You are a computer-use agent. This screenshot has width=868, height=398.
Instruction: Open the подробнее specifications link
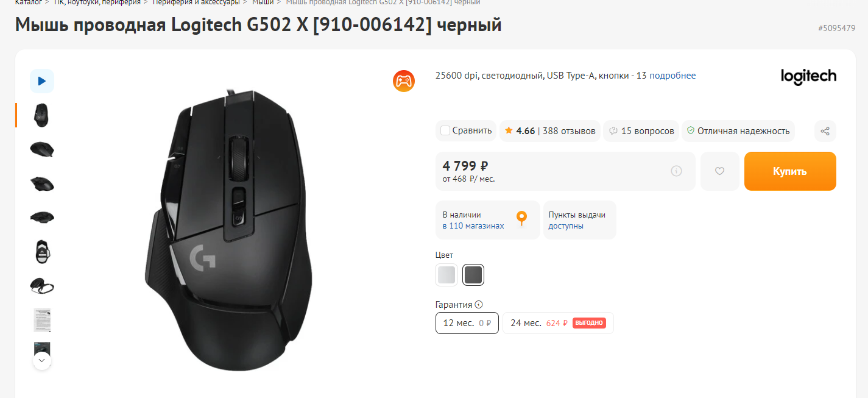point(672,76)
